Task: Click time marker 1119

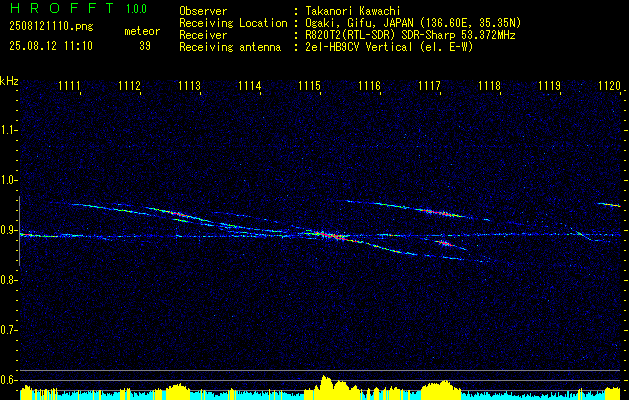Action: pos(549,86)
